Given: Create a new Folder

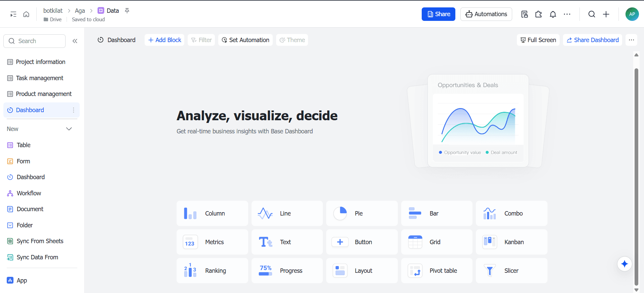Looking at the screenshot, I should pyautogui.click(x=41, y=225).
